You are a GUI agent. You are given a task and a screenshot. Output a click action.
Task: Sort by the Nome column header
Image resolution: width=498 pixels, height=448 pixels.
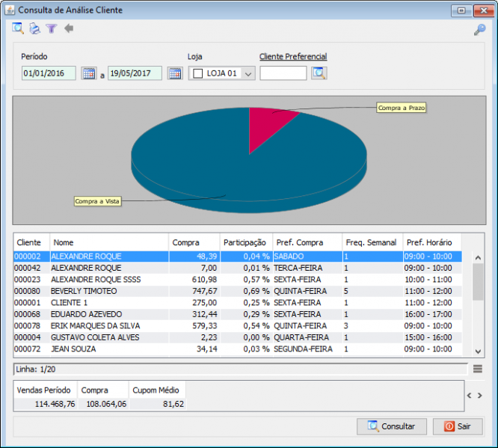tap(109, 242)
